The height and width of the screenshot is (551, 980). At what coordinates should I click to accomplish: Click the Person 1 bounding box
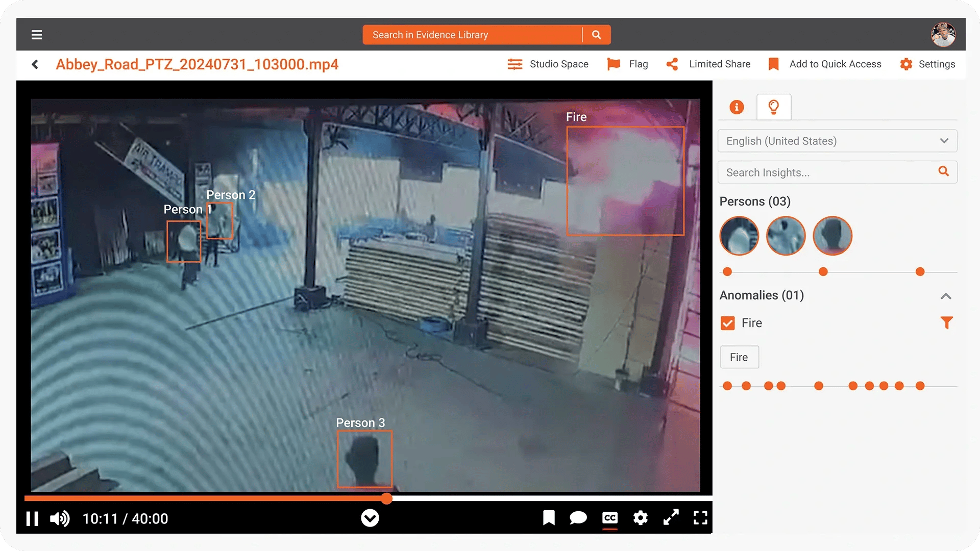tap(184, 241)
